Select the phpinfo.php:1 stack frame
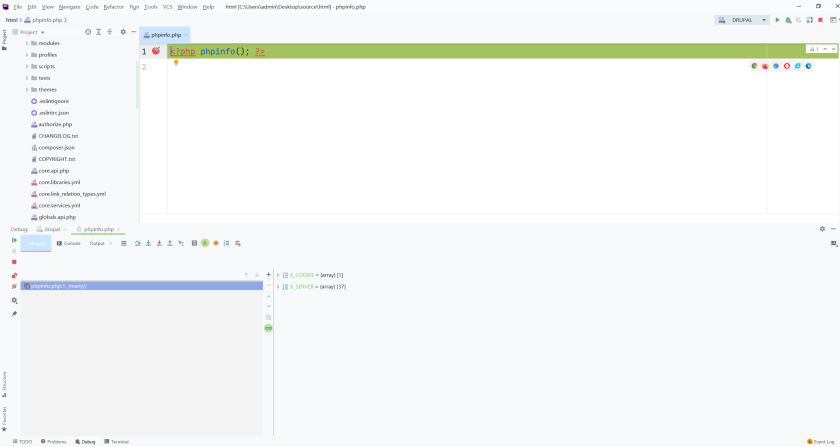 coord(141,286)
